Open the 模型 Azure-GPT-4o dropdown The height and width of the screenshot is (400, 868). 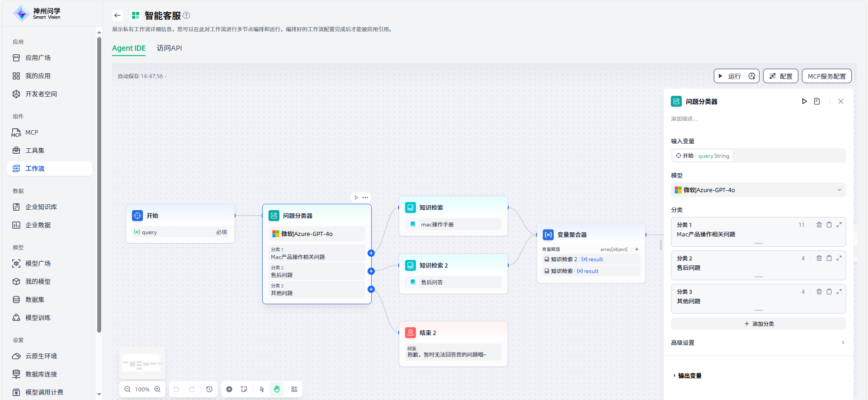[758, 190]
